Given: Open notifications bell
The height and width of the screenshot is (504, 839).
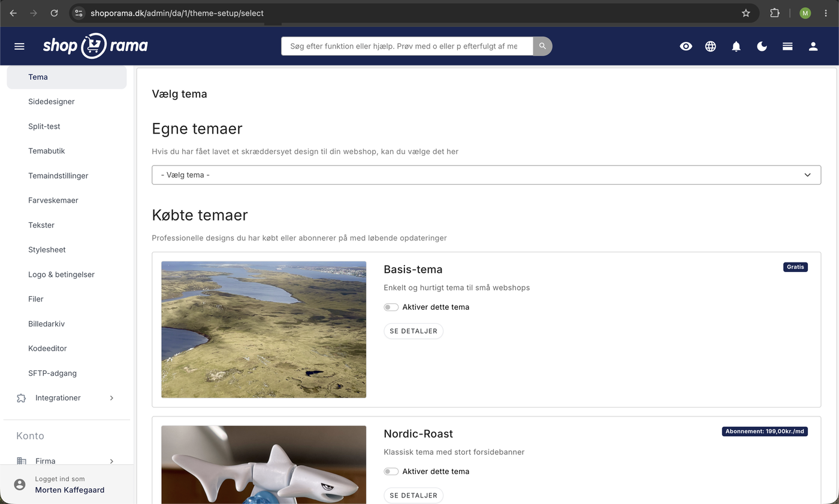Looking at the screenshot, I should [x=737, y=46].
